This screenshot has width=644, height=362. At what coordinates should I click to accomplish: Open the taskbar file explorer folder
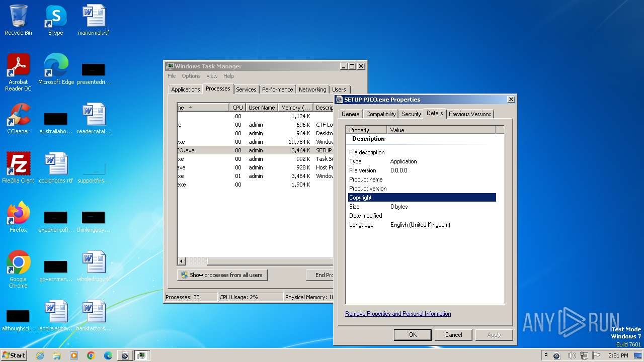click(57, 355)
